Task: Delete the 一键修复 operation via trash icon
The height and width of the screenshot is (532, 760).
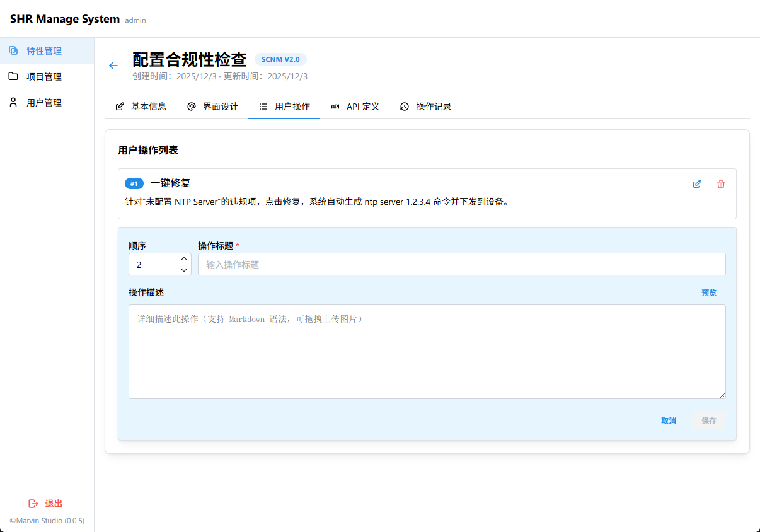Action: 721,184
